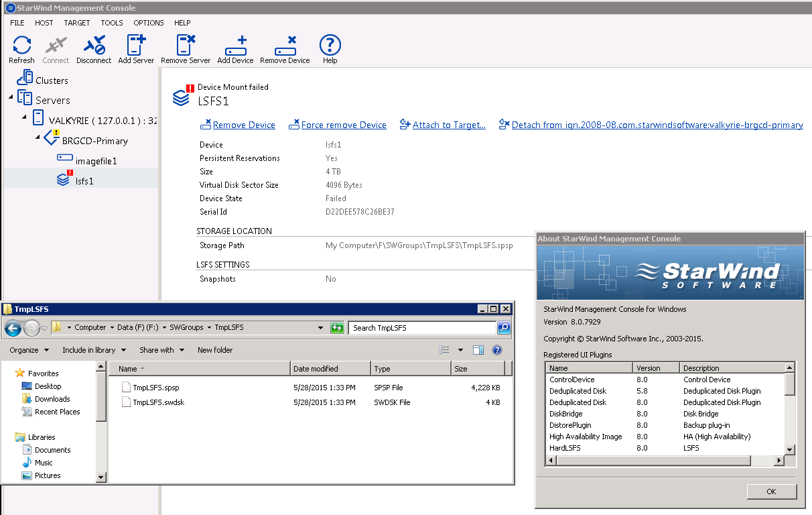Collapse the Servers tree node arrow
Image resolution: width=812 pixels, height=515 pixels.
11,99
